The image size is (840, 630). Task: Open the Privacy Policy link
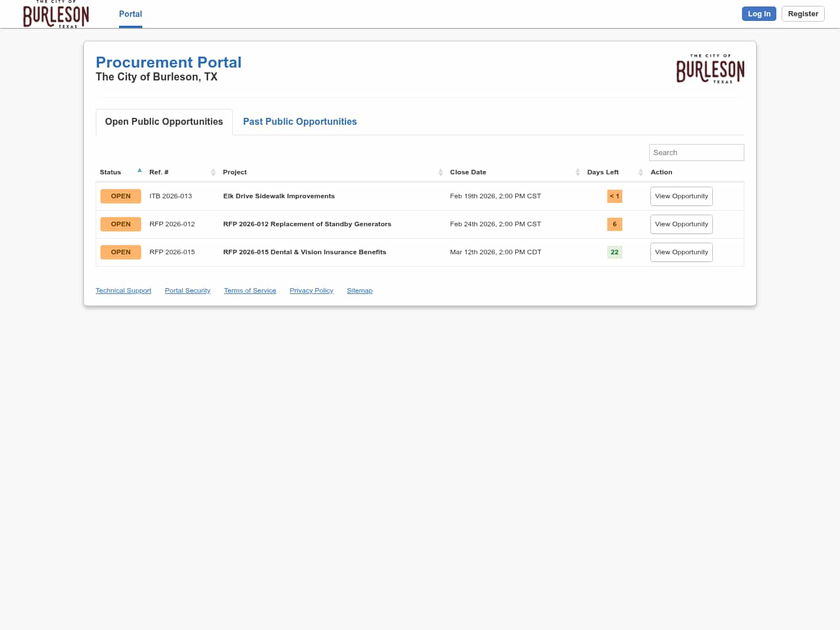(x=311, y=290)
